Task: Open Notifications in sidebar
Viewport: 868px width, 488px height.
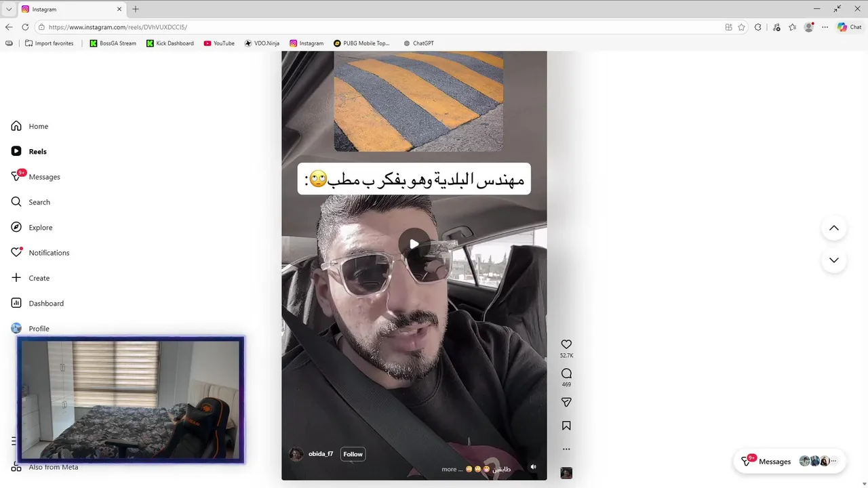Action: coord(40,252)
